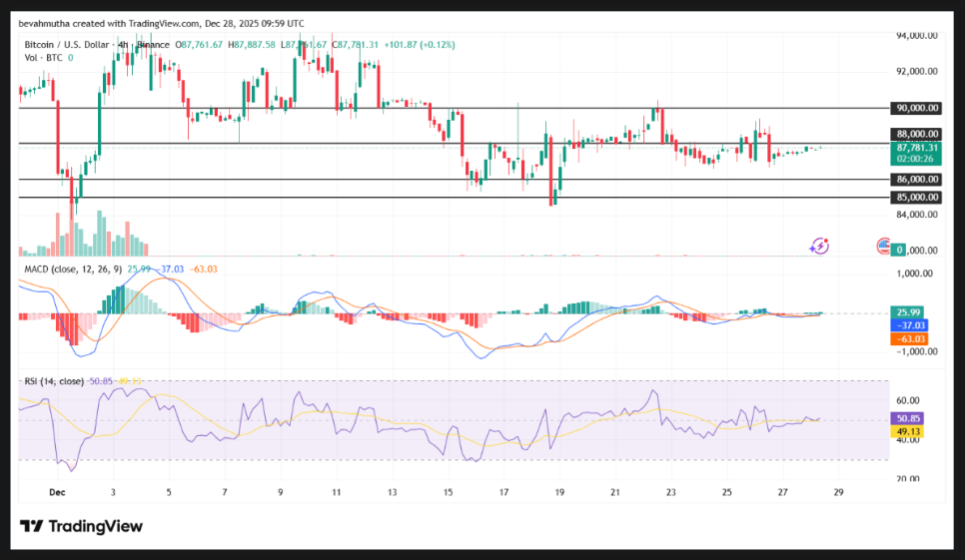
Task: Click the TradingView logo at bottom left
Action: coord(82,526)
